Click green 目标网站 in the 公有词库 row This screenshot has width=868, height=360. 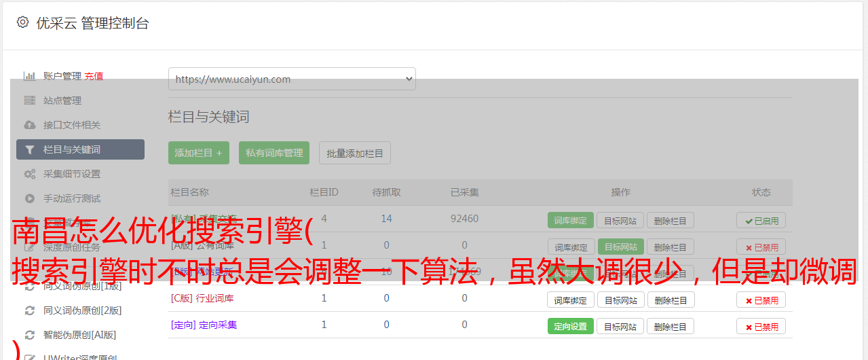coord(621,247)
